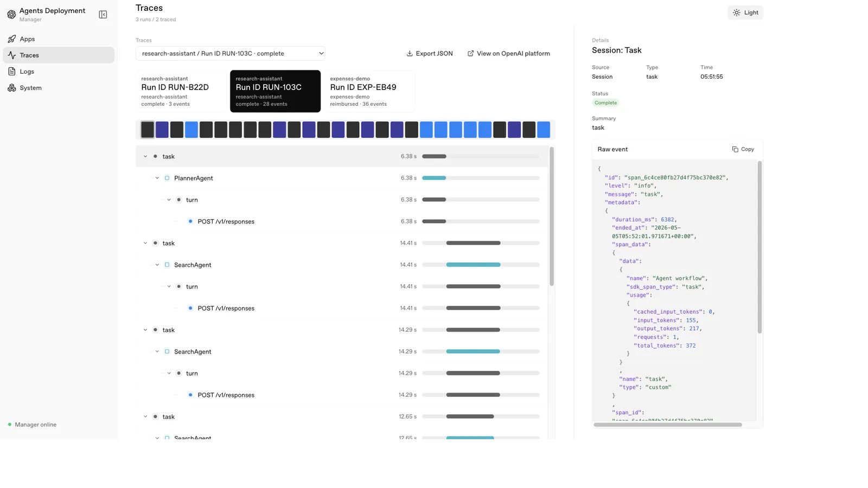
Task: Click the PlannerAgent square agent icon
Action: 167,178
